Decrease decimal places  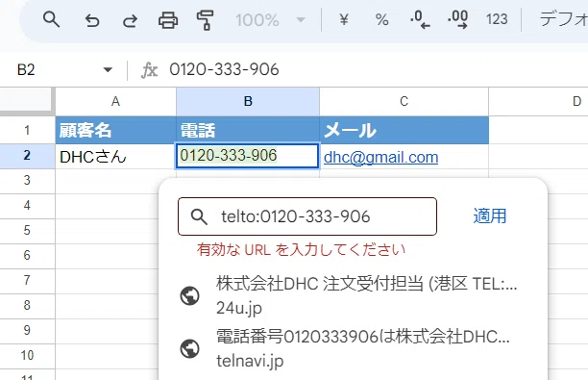420,19
